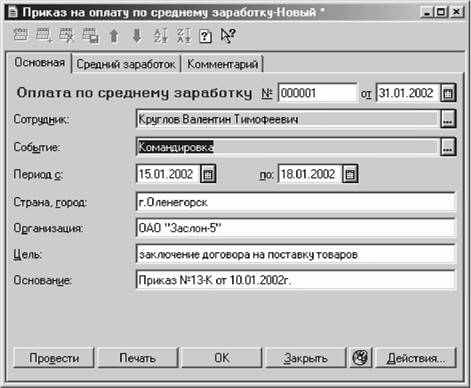471x388 pixels.
Task: Click the delete row toolbar icon
Action: tap(90, 35)
